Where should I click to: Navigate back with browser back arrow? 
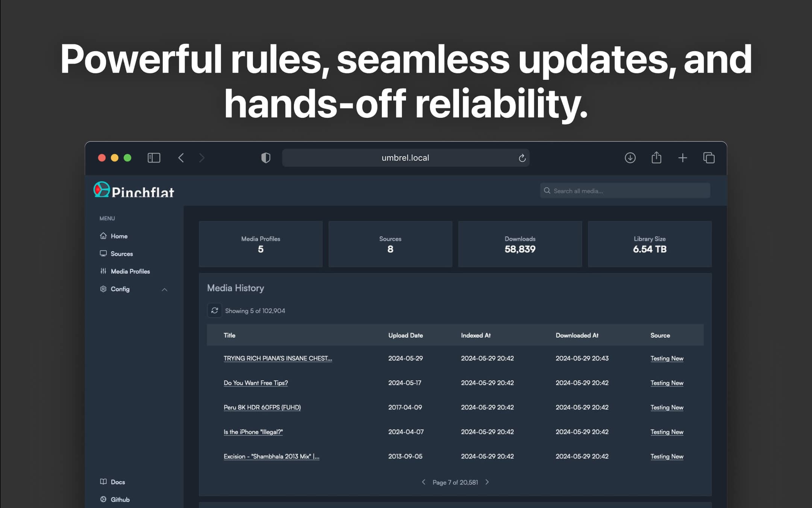[x=181, y=158]
